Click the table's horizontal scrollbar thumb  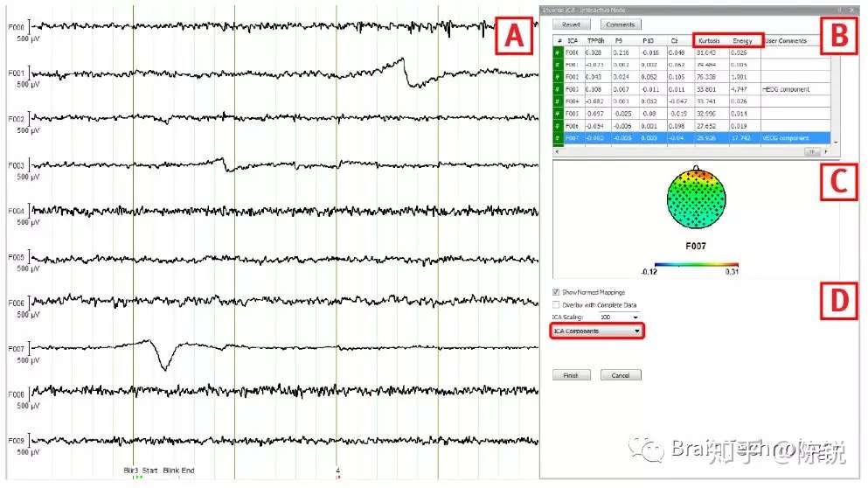click(x=812, y=151)
